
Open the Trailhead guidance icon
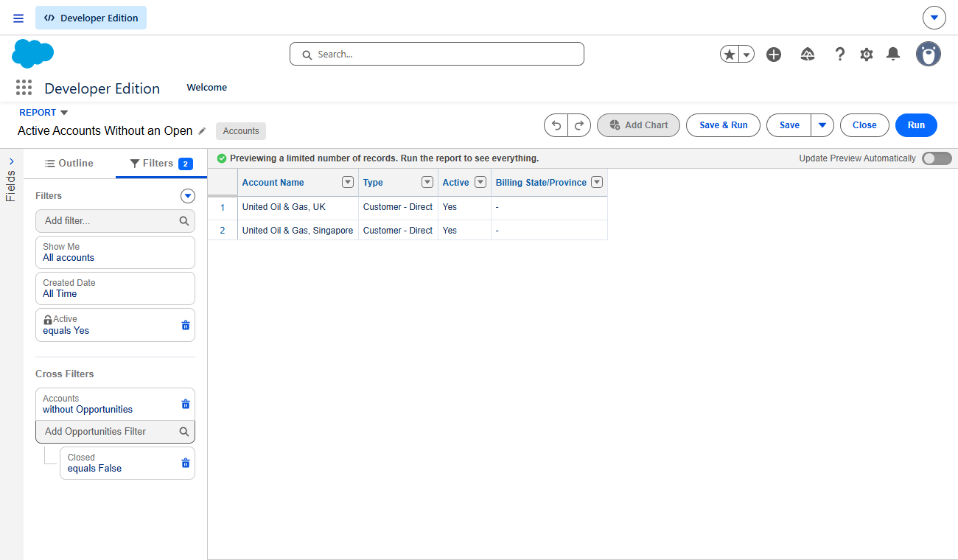808,54
